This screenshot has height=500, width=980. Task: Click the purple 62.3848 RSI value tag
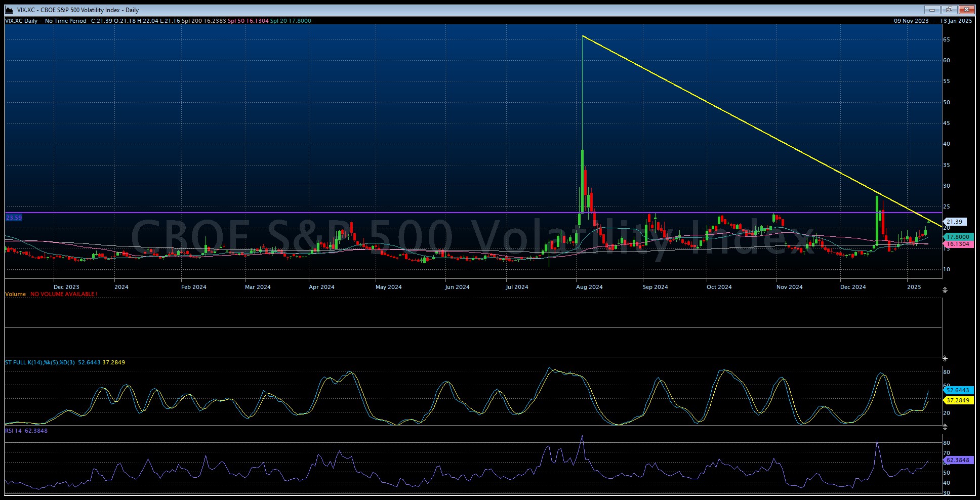tap(958, 460)
